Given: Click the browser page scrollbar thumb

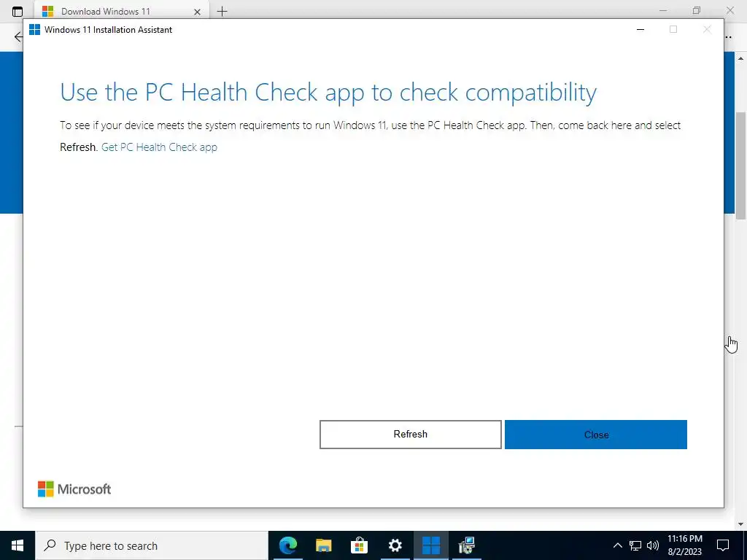Looking at the screenshot, I should tap(741, 166).
